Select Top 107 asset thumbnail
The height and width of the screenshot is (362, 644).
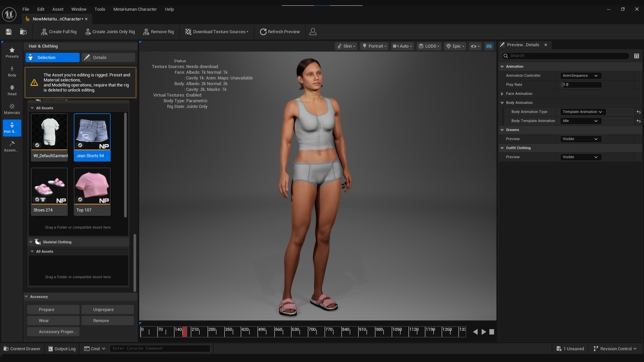[x=92, y=191]
